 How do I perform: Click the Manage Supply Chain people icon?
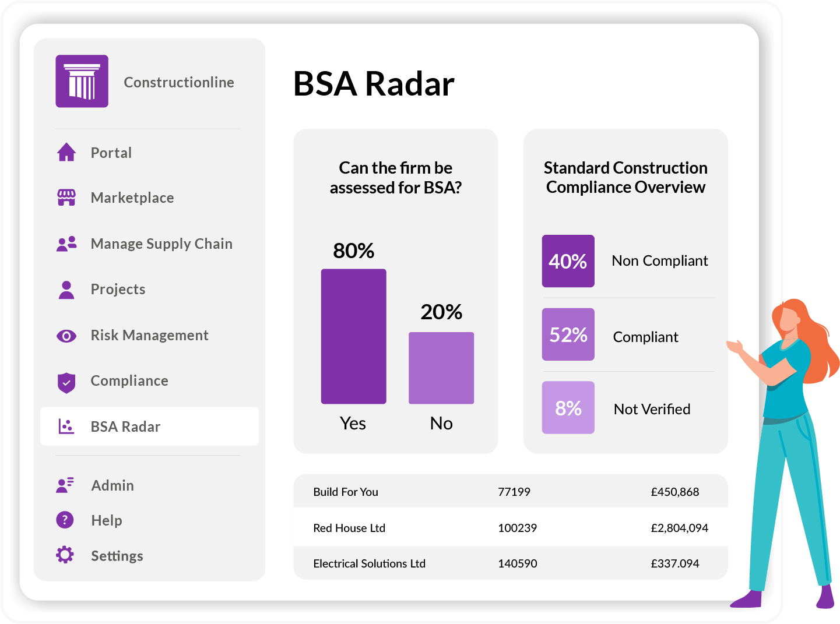coord(66,244)
